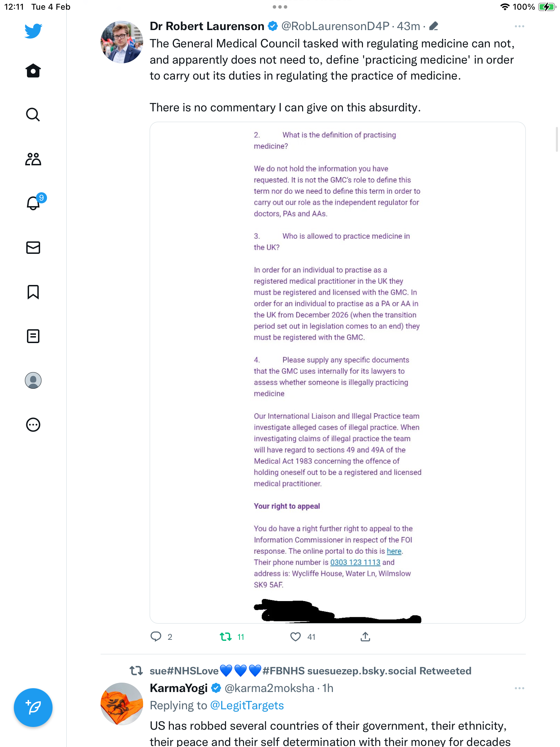This screenshot has width=560, height=747.
Task: Open Communities people icon
Action: click(33, 159)
